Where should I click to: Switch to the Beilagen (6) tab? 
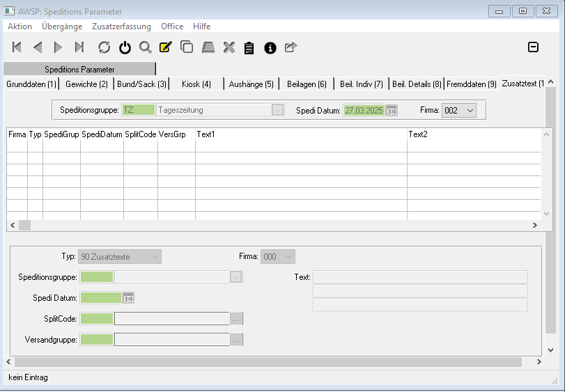click(x=307, y=84)
